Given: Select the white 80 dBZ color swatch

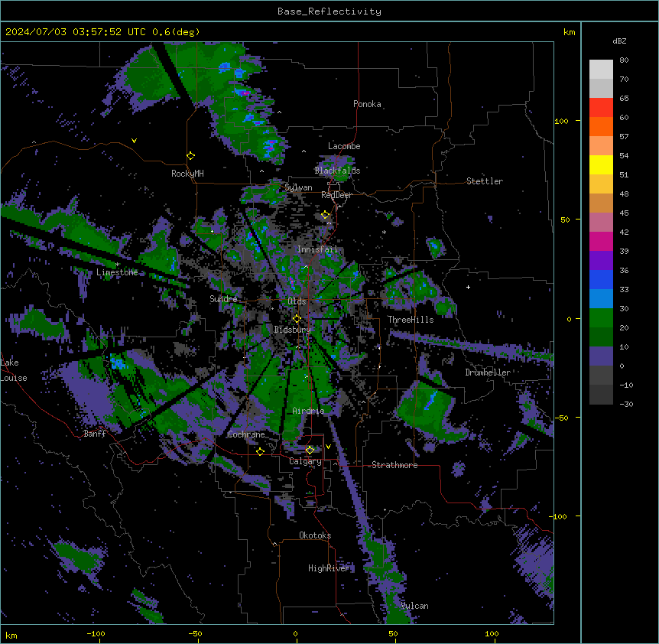Looking at the screenshot, I should (601, 69).
